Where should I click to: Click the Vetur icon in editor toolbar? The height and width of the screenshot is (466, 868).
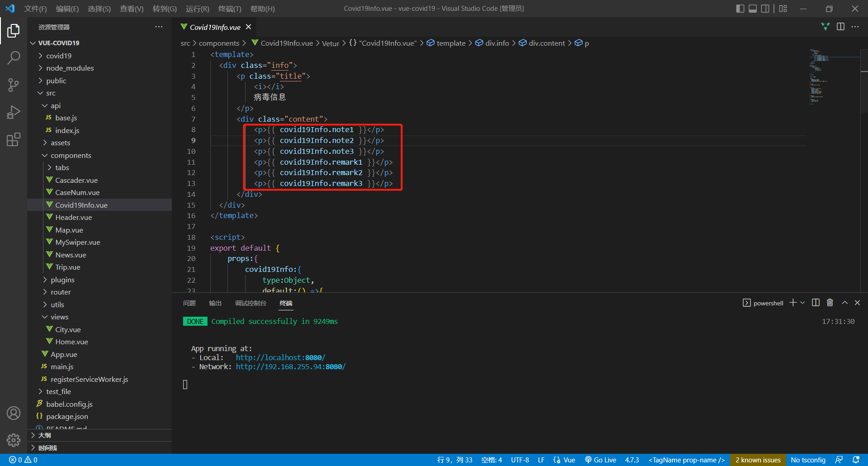click(826, 27)
